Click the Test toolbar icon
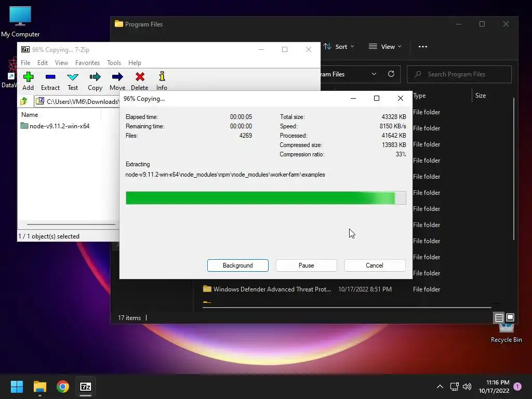This screenshot has width=532, height=399. [73, 81]
